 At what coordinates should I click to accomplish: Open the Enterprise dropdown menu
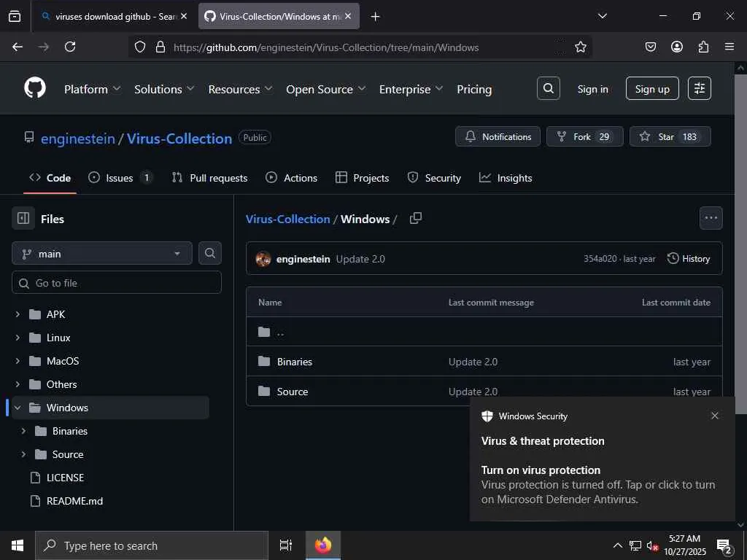point(411,89)
